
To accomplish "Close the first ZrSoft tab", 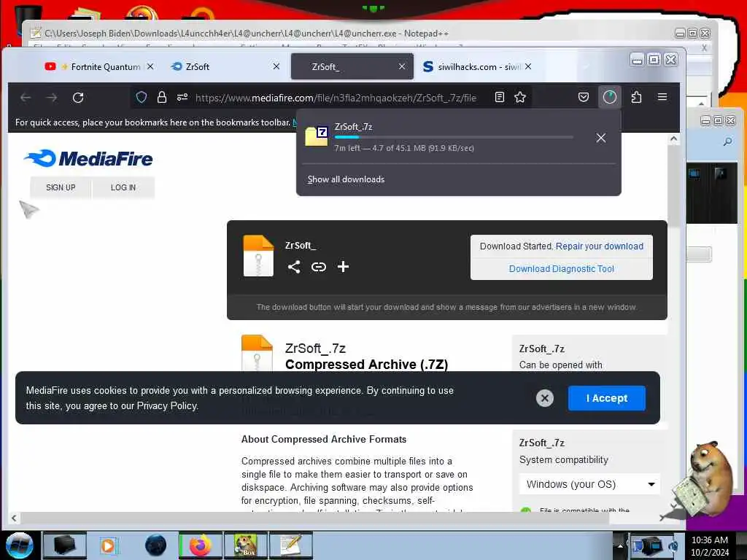I will click(276, 66).
